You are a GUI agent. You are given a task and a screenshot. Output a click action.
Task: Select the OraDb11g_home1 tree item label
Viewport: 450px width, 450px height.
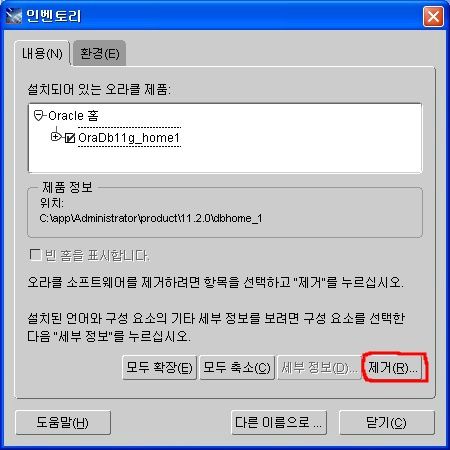[129, 137]
